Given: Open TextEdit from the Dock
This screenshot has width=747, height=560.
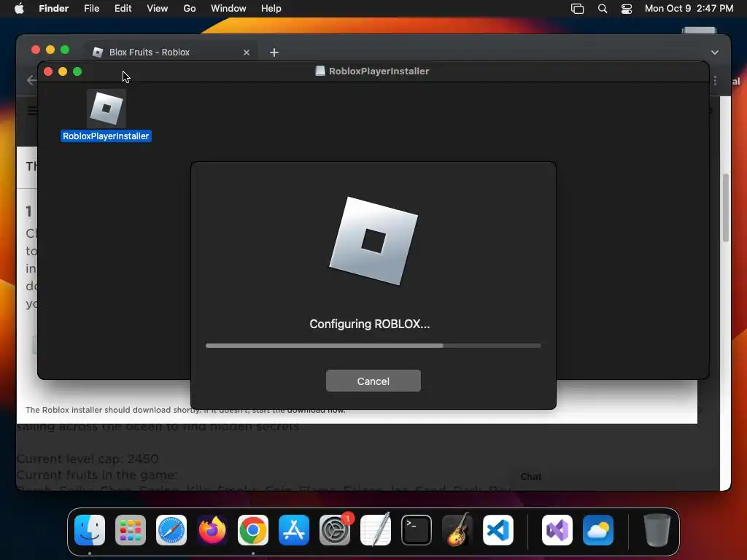Looking at the screenshot, I should pos(376,530).
